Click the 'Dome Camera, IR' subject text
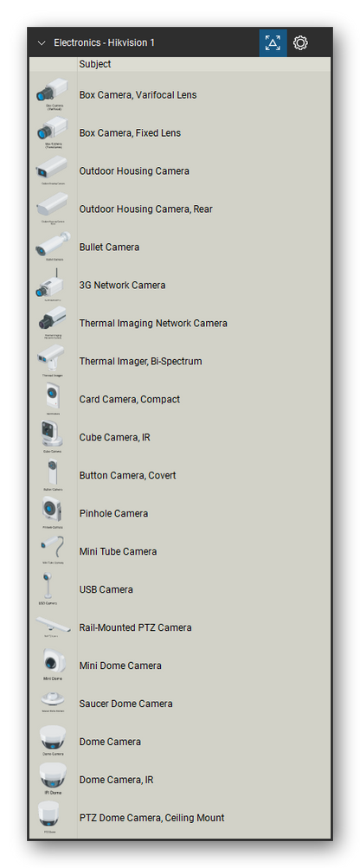 point(118,780)
